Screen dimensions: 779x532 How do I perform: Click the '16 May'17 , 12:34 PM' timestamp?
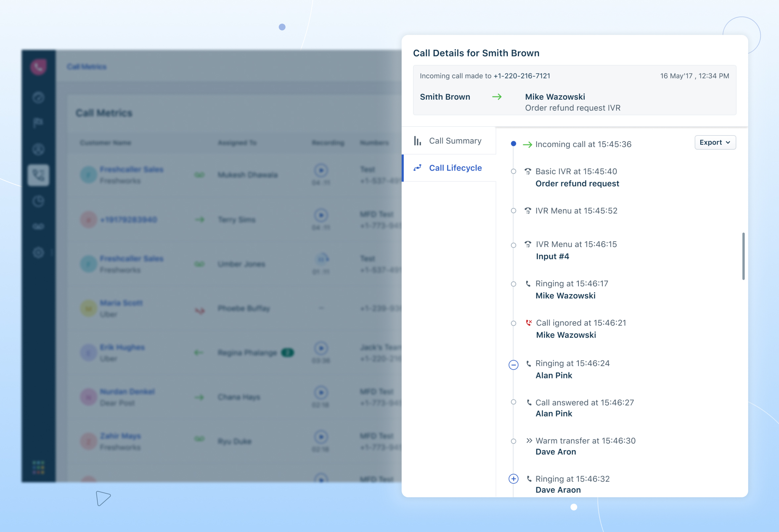pos(695,76)
